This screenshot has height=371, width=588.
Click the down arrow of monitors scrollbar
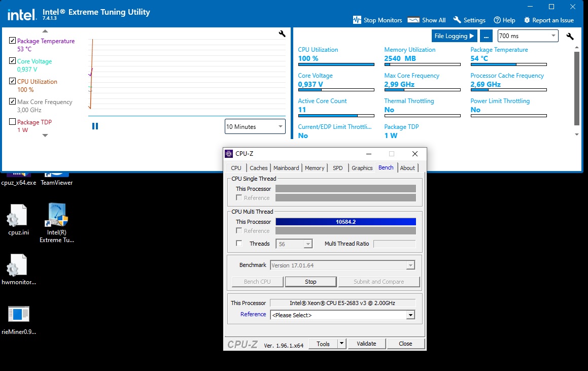(x=577, y=134)
